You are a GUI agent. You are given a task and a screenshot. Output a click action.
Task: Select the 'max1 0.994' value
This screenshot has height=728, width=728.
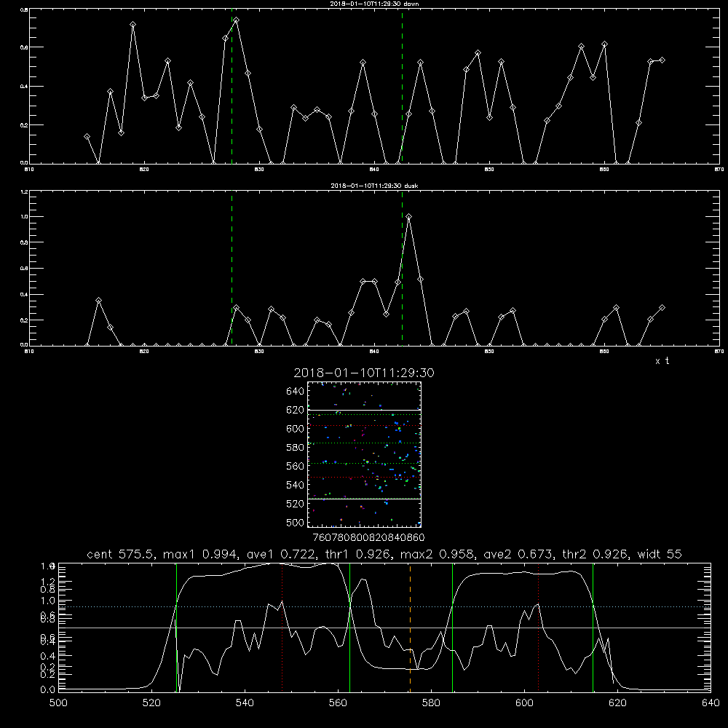point(202,554)
